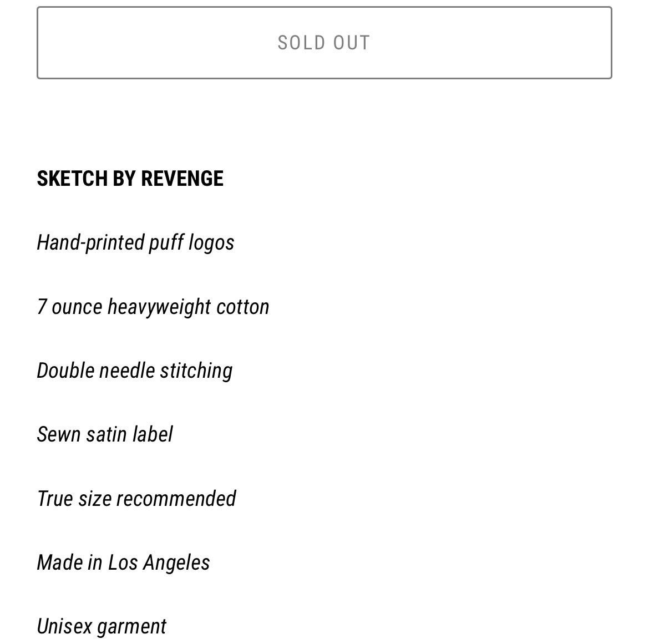This screenshot has width=649, height=644.
Task: Click the word stitching
Action: pos(196,371)
